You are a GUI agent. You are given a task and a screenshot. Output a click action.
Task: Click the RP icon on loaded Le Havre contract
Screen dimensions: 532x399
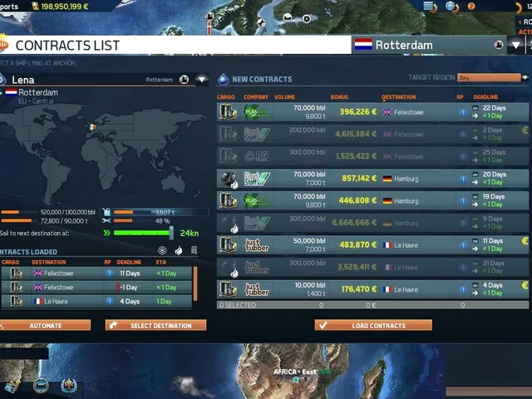pyautogui.click(x=109, y=301)
